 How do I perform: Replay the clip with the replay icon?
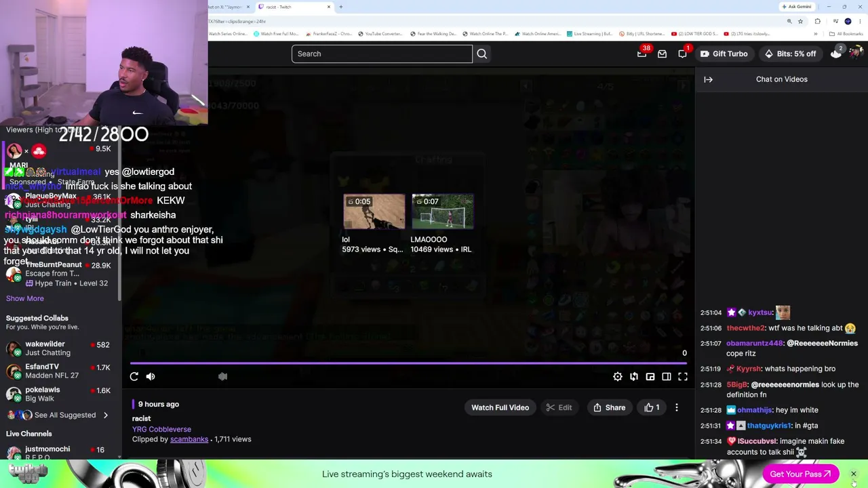point(134,377)
